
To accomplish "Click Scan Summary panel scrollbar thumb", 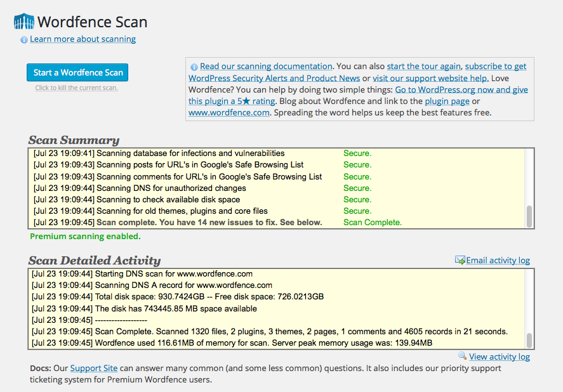I will 529,216.
